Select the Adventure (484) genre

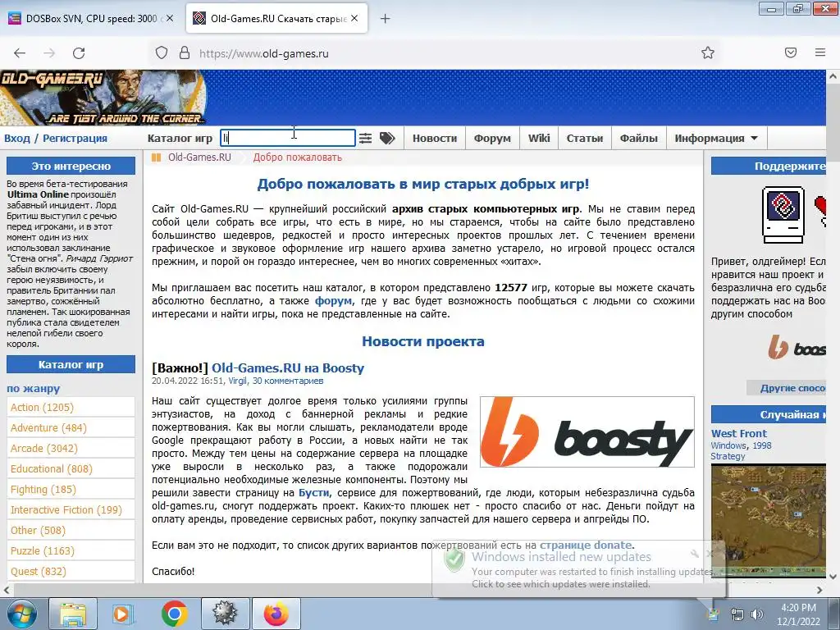pos(71,427)
